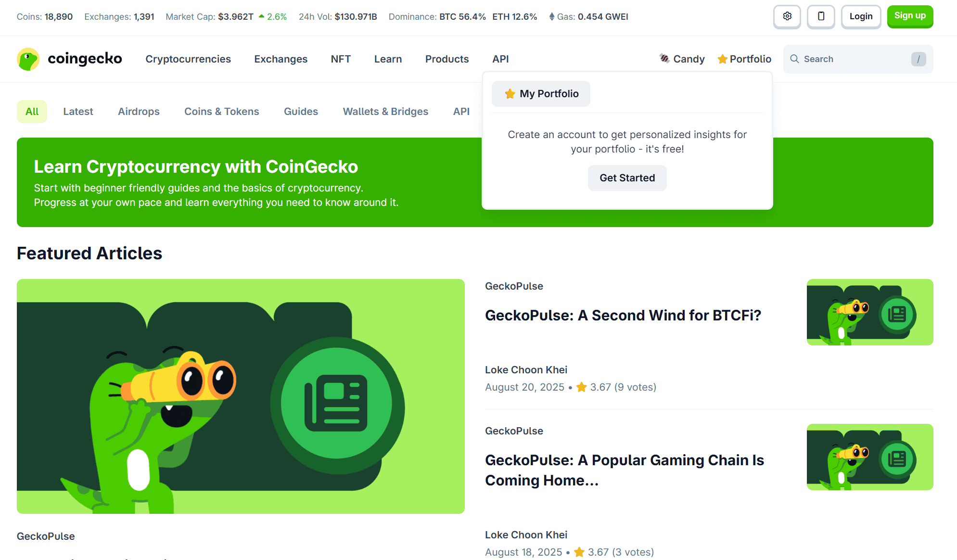Expand the Products navigation menu
Viewport: 957px width, 560px height.
click(x=447, y=59)
